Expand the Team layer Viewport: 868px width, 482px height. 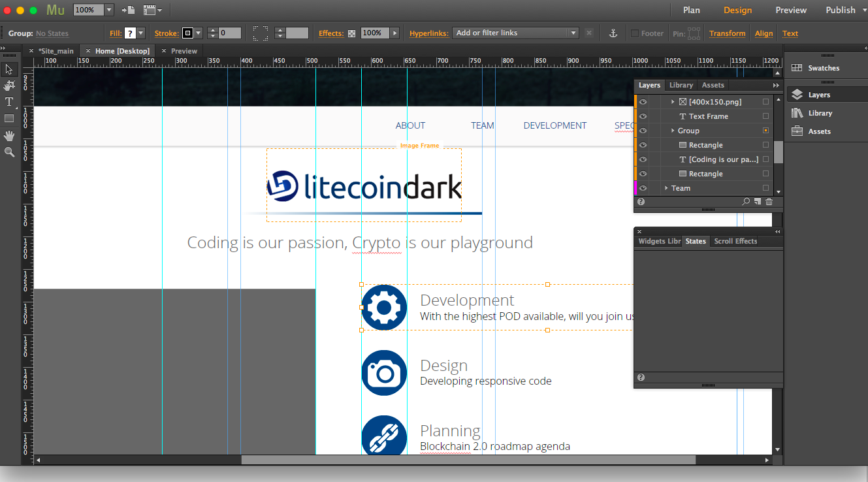click(666, 188)
